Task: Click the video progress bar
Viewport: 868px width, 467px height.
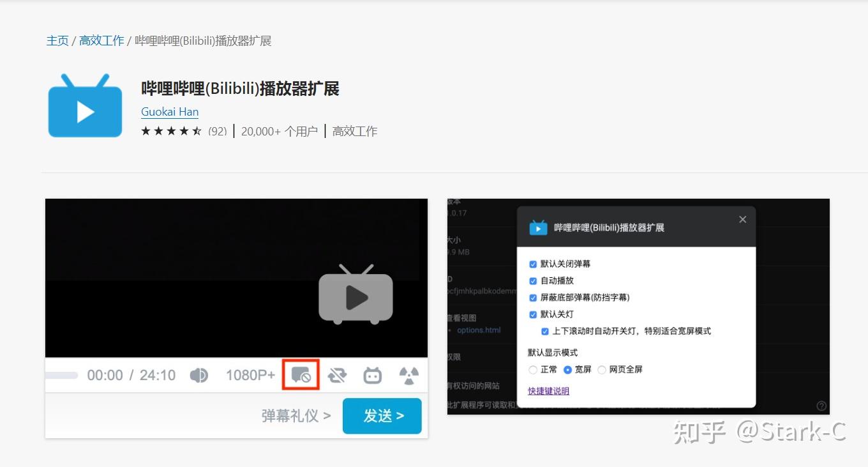Action: coord(61,375)
